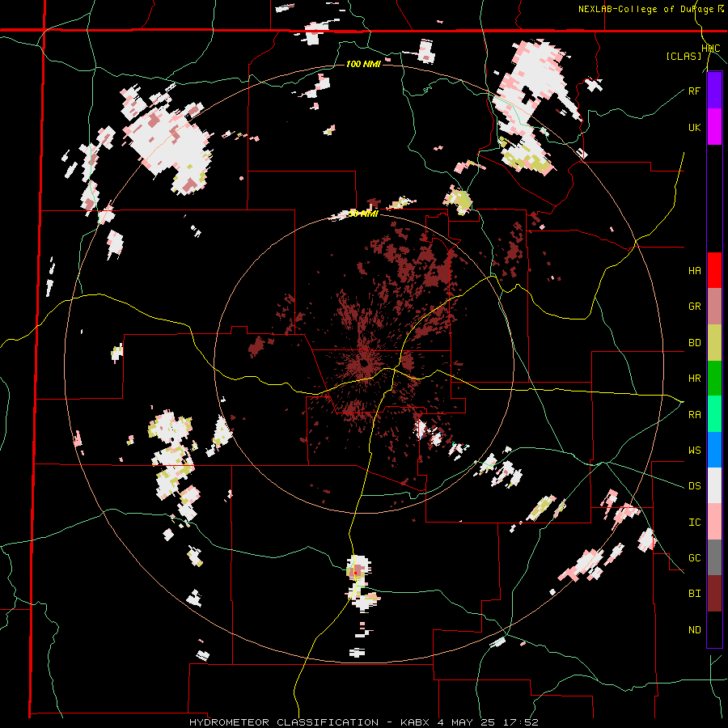Click the green HR legend swatch
This screenshot has height=728, width=728.
(x=714, y=379)
